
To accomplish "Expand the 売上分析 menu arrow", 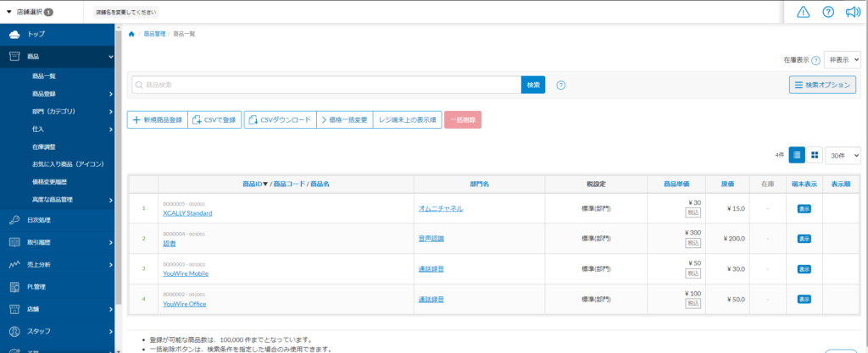I will pyautogui.click(x=111, y=265).
